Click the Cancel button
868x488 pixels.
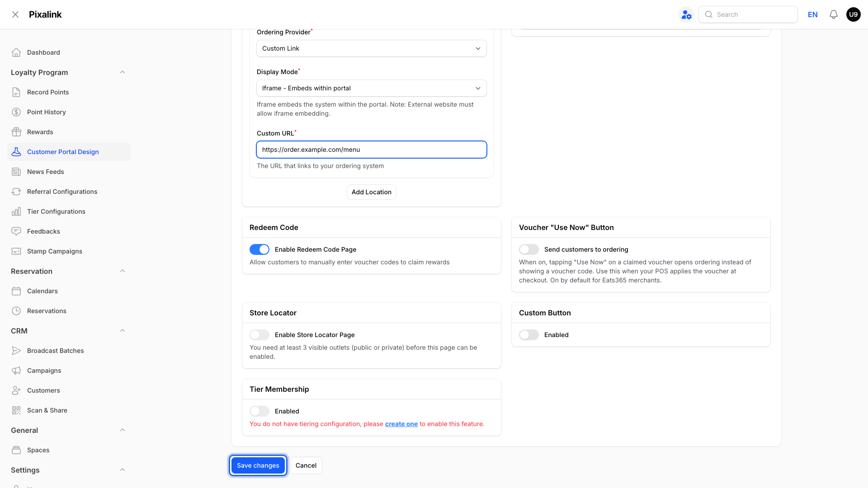[306, 465]
